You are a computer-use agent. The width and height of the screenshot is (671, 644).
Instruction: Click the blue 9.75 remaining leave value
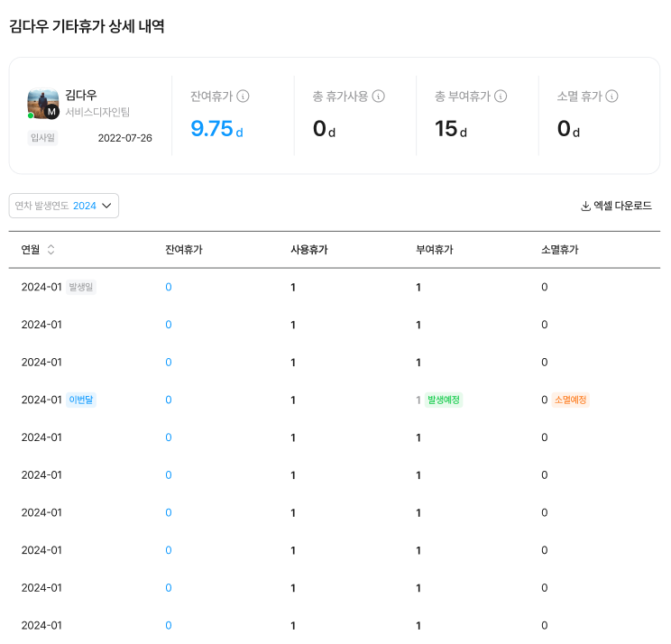(212, 129)
